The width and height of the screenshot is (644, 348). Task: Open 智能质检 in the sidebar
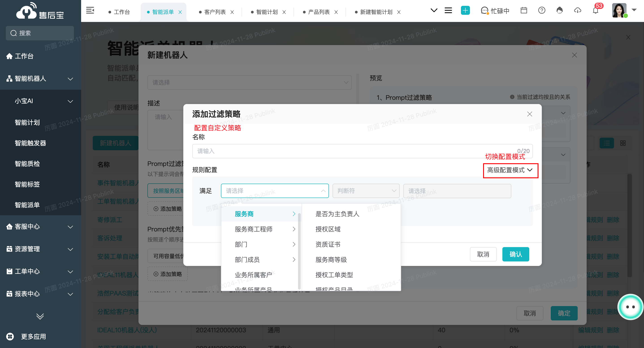[27, 164]
